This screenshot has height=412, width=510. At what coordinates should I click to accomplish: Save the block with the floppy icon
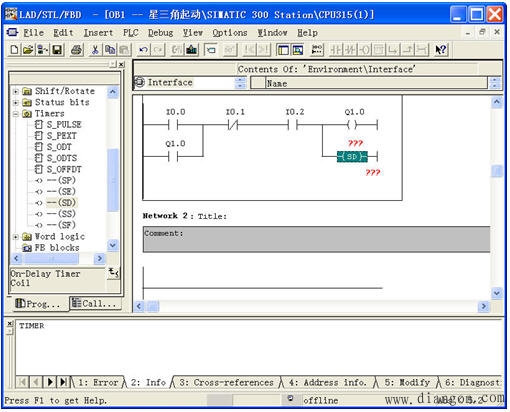[x=57, y=50]
